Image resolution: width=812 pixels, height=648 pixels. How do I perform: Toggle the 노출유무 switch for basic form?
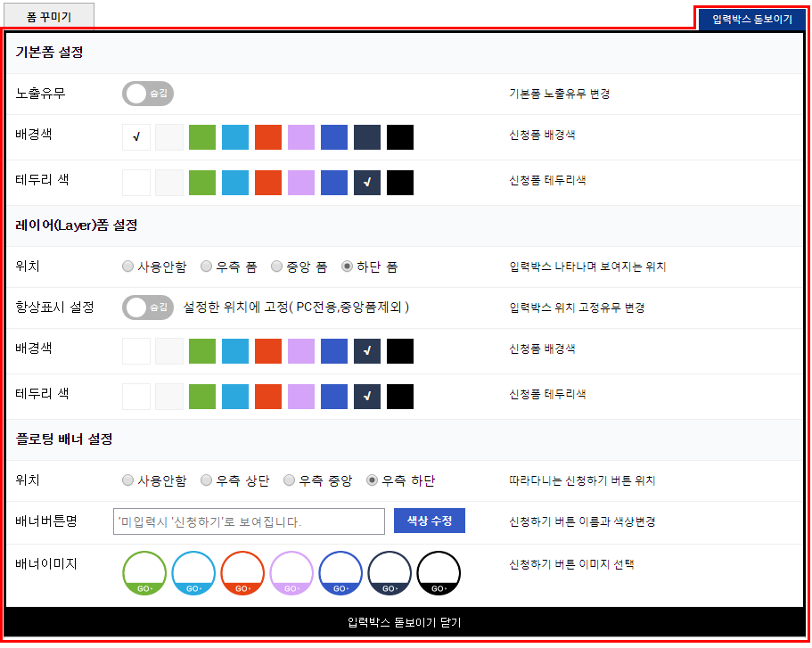click(147, 94)
